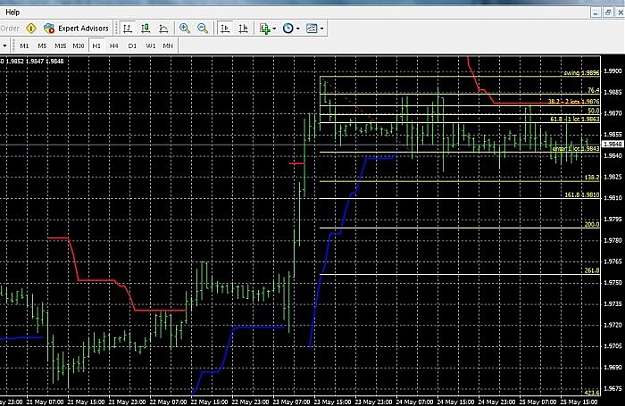Expand the Periods dropdown arrow
The width and height of the screenshot is (625, 406).
(298, 29)
